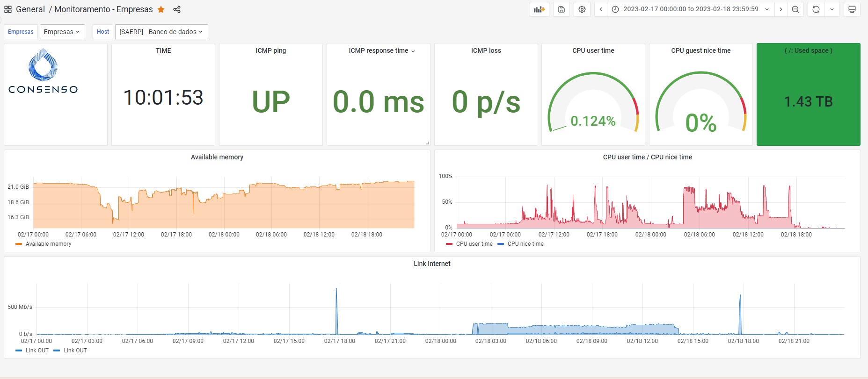Open the ICMP response time panel menu
Image resolution: width=868 pixels, height=379 pixels.
381,50
